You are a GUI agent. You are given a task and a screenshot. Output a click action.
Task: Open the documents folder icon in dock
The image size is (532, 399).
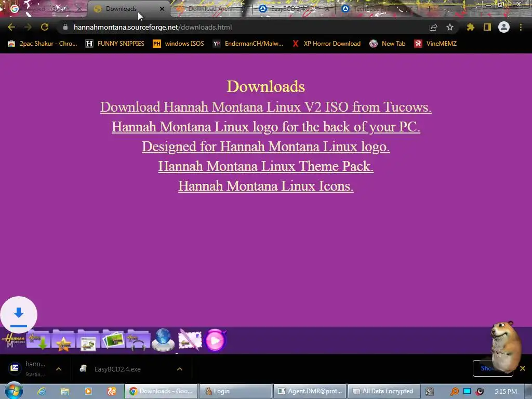tap(88, 340)
